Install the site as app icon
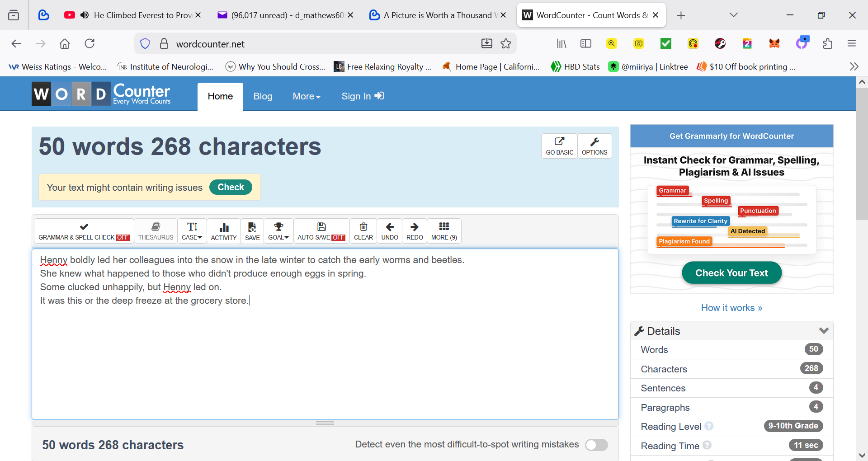The image size is (868, 461). point(487,43)
